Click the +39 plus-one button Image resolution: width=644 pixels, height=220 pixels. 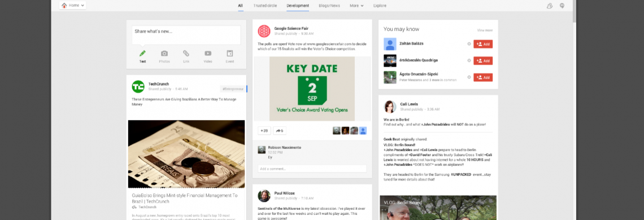(264, 130)
